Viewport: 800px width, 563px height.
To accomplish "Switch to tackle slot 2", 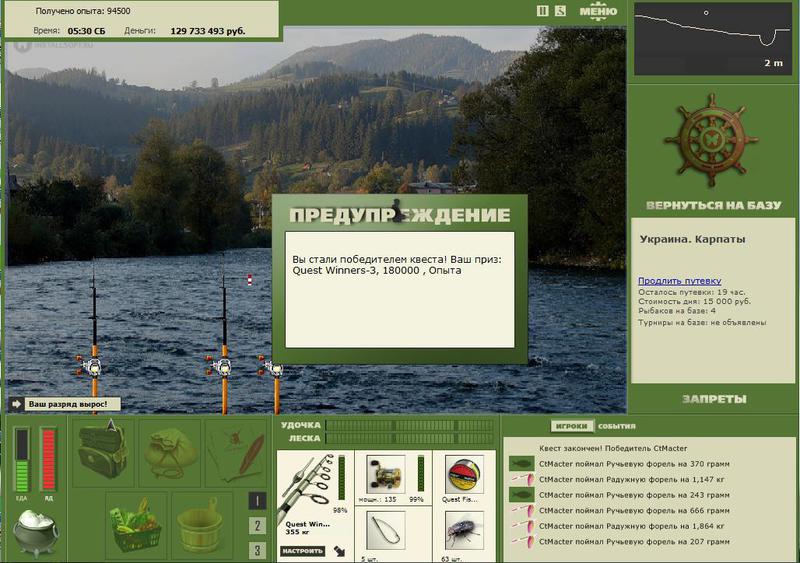I will tap(257, 526).
